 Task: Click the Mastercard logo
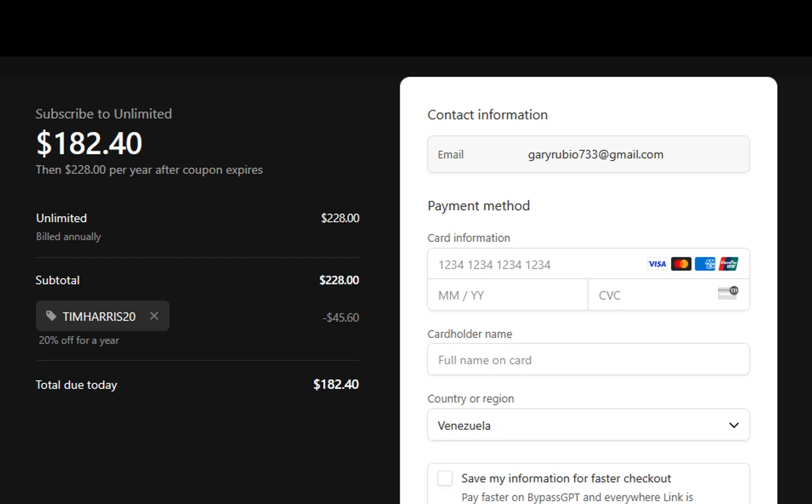[x=681, y=264]
